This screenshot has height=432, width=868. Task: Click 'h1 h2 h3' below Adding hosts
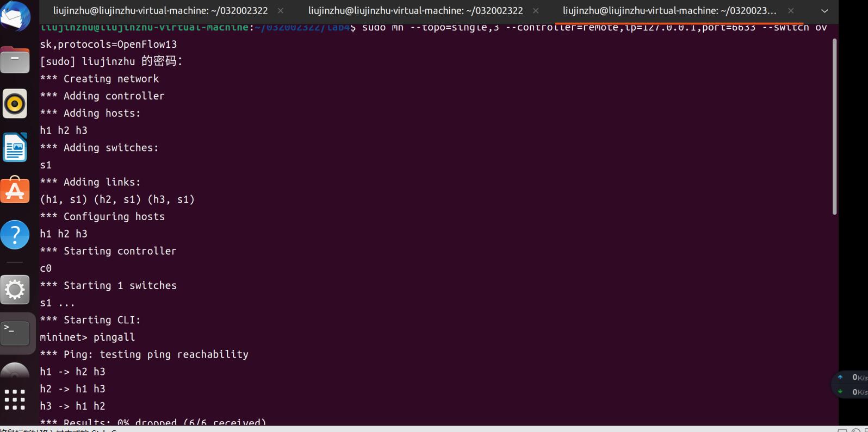pos(64,130)
